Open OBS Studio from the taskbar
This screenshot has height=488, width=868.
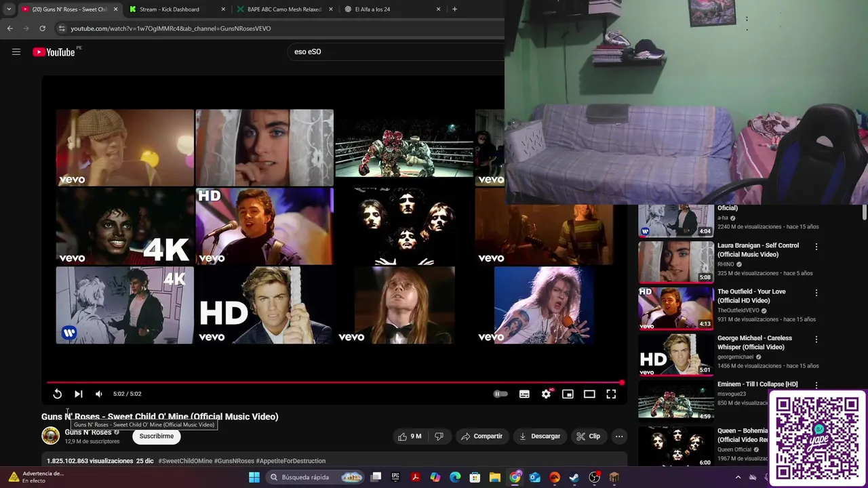tap(595, 477)
